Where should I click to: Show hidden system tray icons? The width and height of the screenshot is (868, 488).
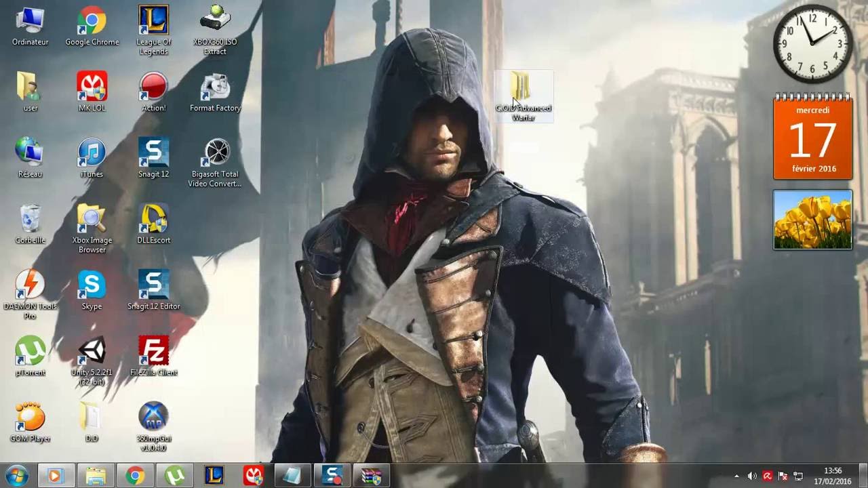click(737, 476)
